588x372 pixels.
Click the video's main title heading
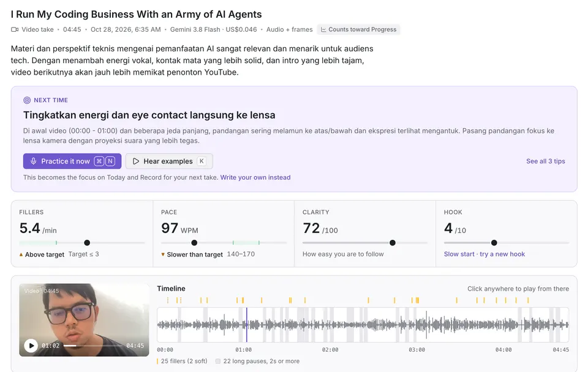click(x=136, y=14)
